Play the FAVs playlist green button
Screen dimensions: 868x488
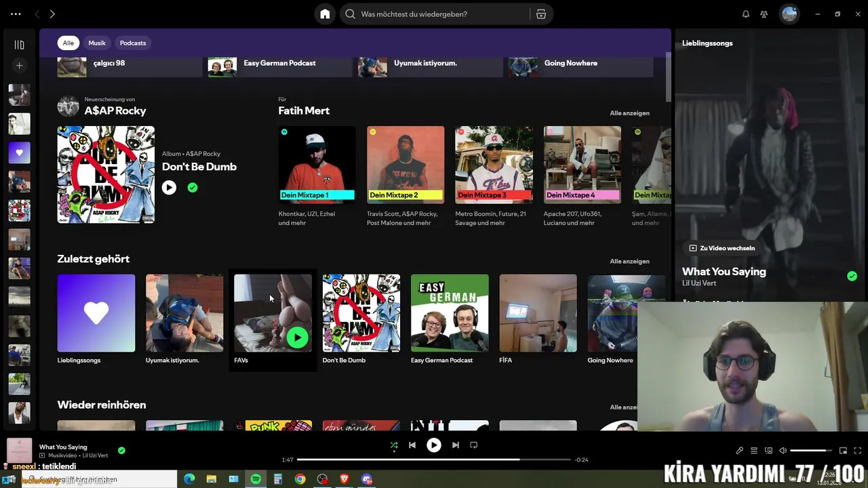[x=297, y=338]
